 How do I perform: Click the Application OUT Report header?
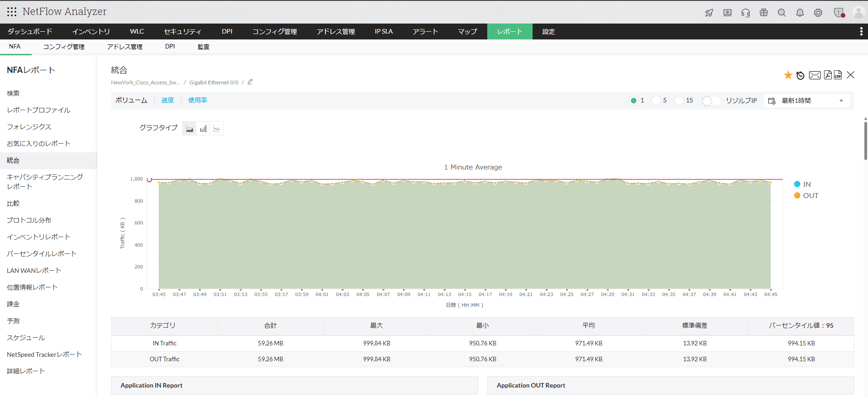click(x=671, y=385)
